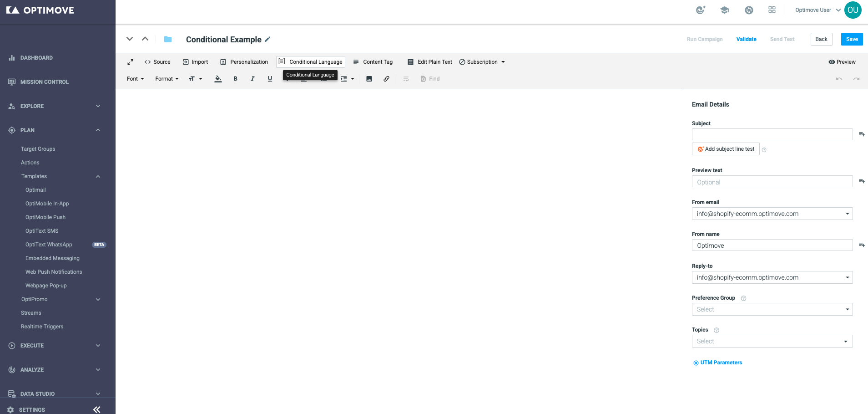This screenshot has height=414, width=868.
Task: Click Add subject line test
Action: [x=726, y=149]
